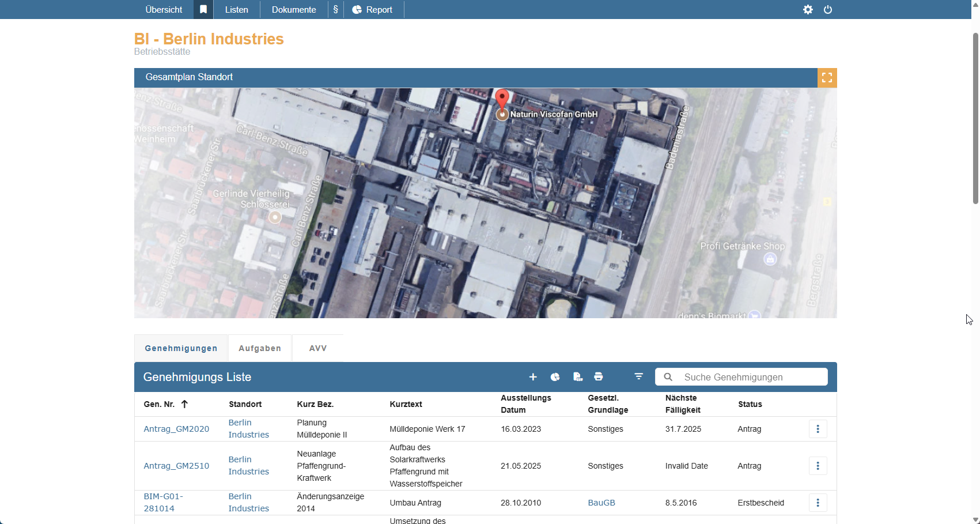Click the bookmark icon in the top navigation
The image size is (980, 524).
(203, 10)
